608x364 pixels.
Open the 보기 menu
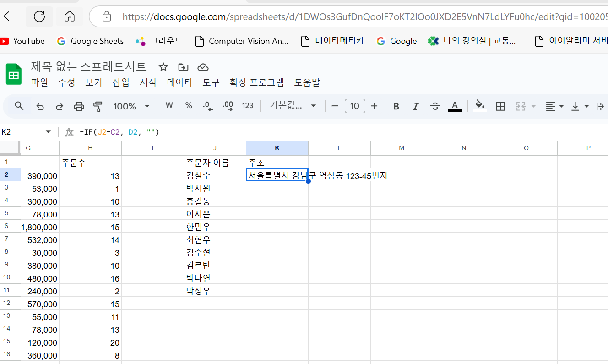[x=93, y=82]
